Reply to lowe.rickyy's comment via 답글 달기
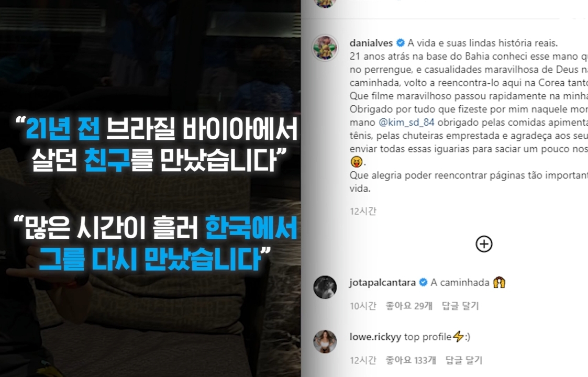Image resolution: width=588 pixels, height=377 pixels. (x=463, y=360)
